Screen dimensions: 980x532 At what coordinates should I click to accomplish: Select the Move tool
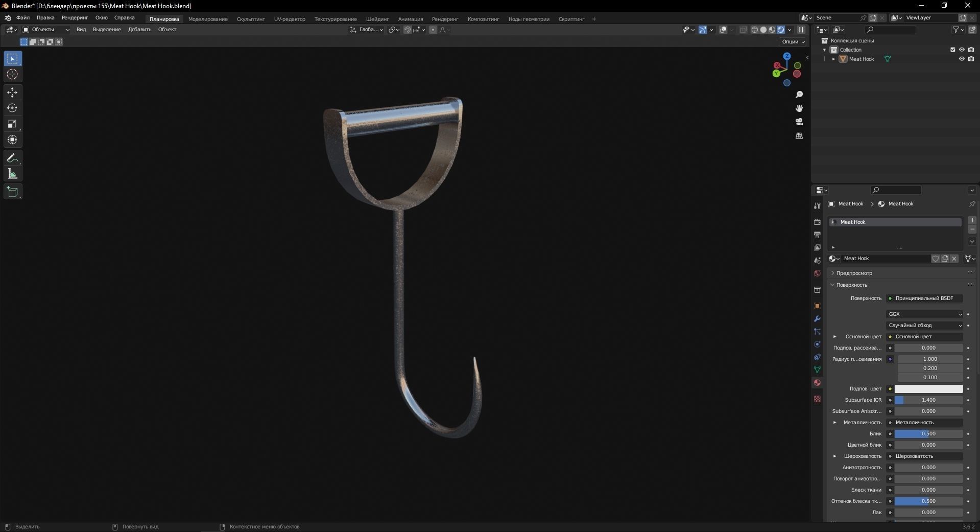(13, 92)
